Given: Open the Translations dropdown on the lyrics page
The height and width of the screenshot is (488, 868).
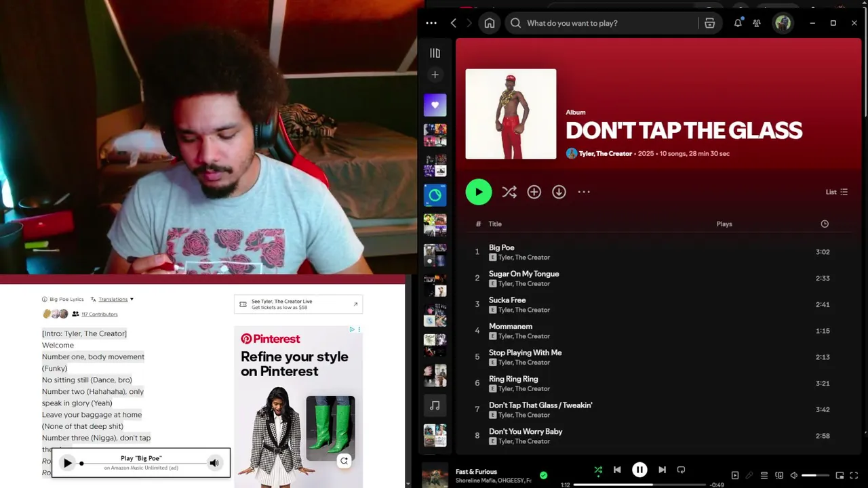Looking at the screenshot, I should click(x=113, y=300).
